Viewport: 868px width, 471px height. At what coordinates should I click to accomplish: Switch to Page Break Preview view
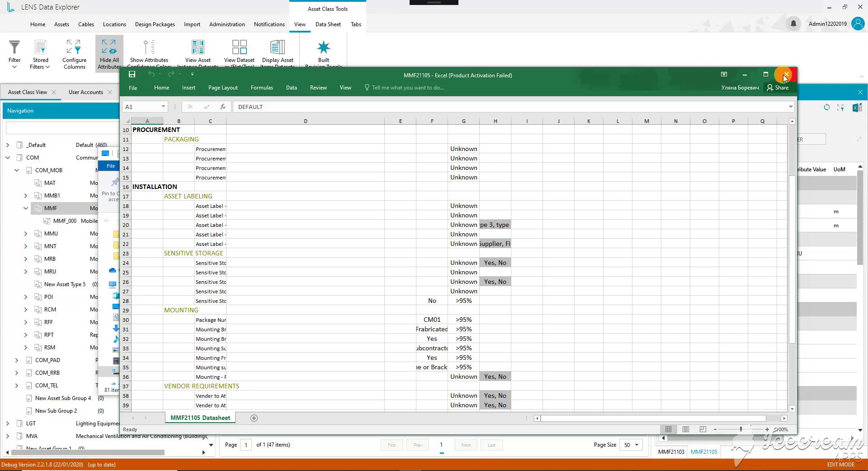[703, 429]
